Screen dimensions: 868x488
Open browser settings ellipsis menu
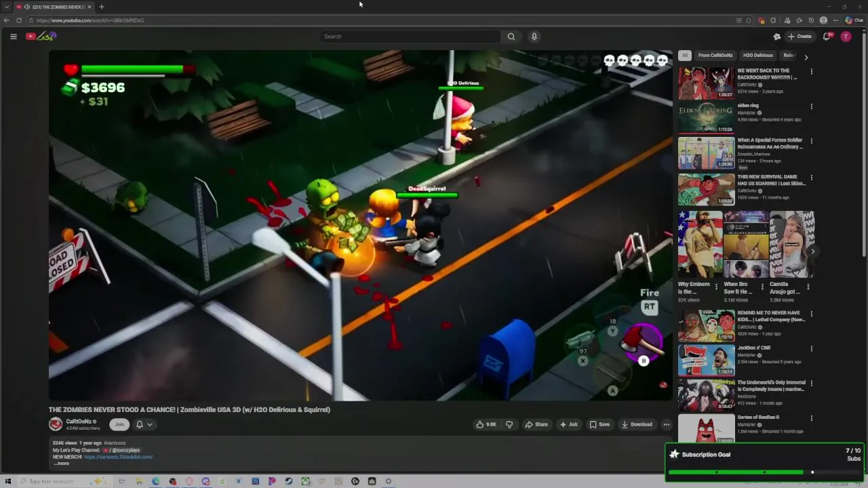[835, 20]
